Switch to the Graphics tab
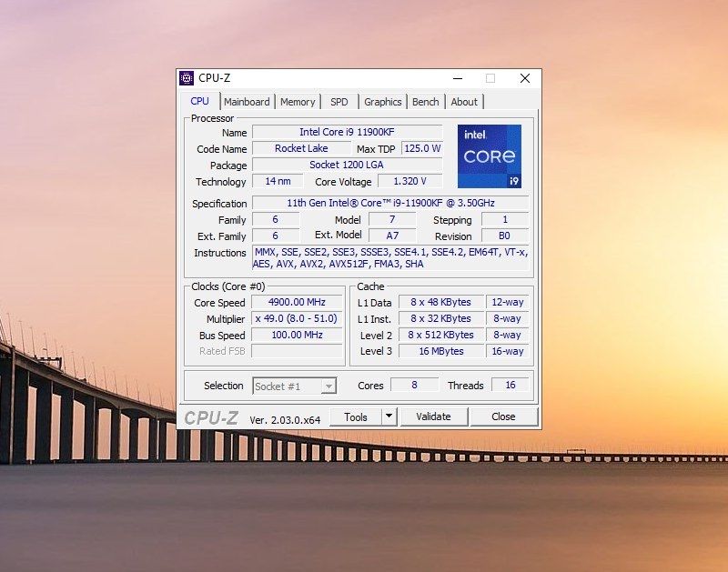This screenshot has height=572, width=728. point(382,102)
